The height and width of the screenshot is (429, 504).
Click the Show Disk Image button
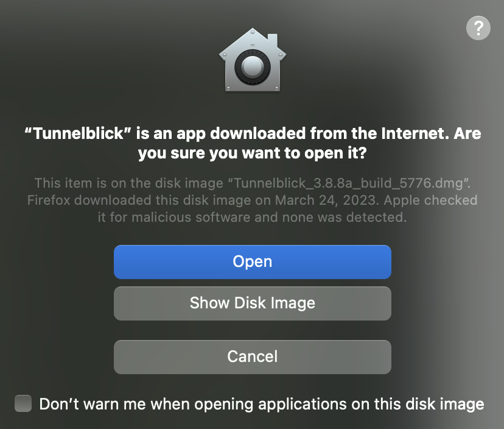tap(253, 303)
